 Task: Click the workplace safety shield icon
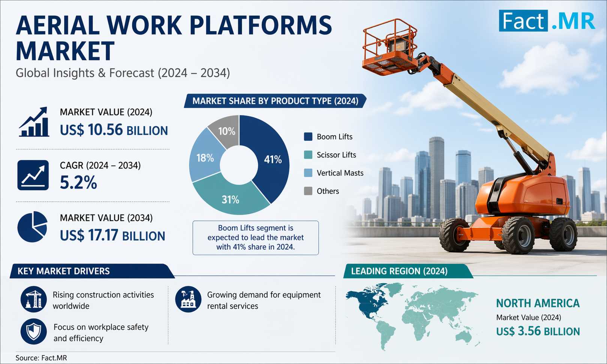coord(34,332)
